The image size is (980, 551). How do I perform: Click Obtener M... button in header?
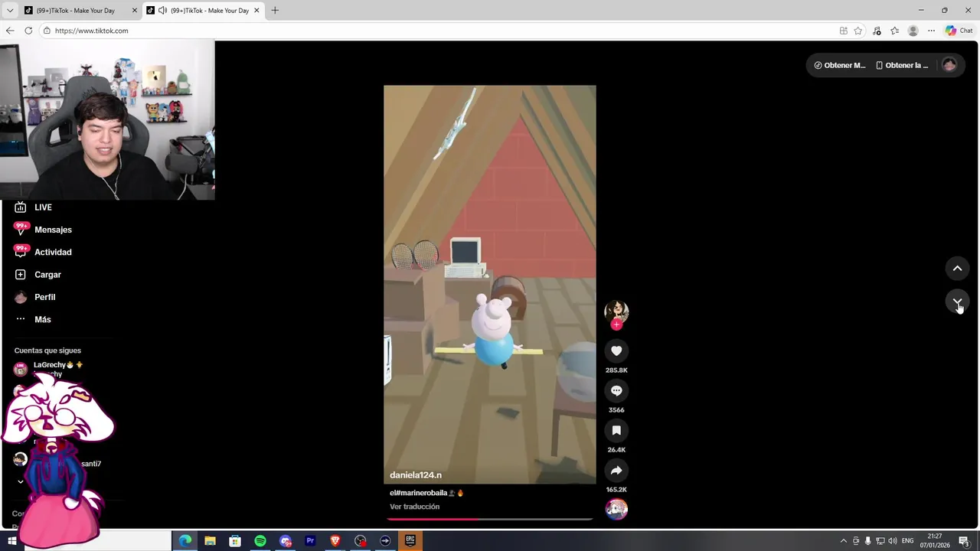point(840,65)
